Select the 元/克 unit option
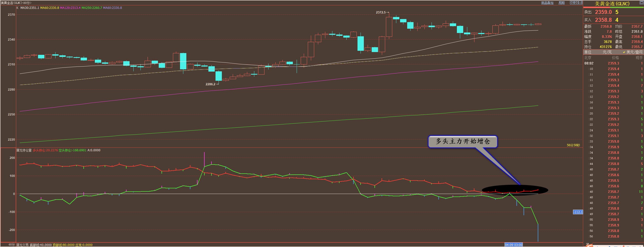The image size is (644, 247). pyautogui.click(x=607, y=52)
